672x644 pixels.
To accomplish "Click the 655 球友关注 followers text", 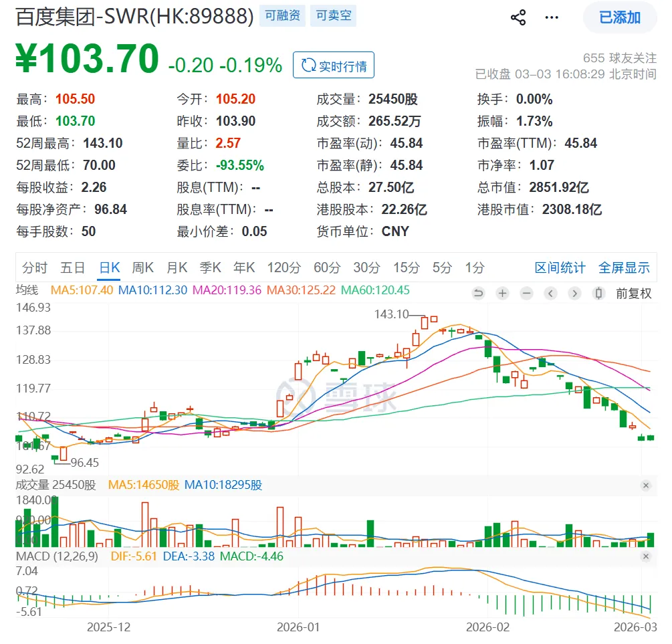I will 620,58.
